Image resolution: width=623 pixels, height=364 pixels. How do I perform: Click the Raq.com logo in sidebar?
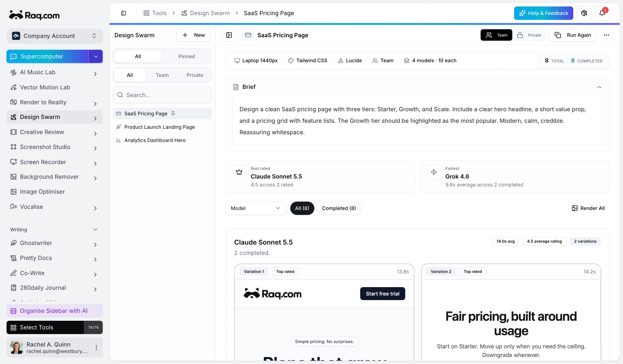coord(34,15)
